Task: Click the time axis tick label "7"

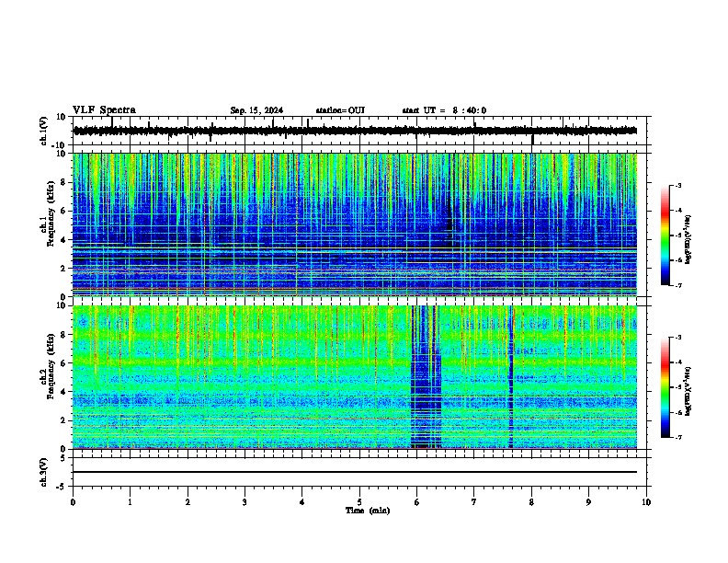Action: tap(474, 502)
